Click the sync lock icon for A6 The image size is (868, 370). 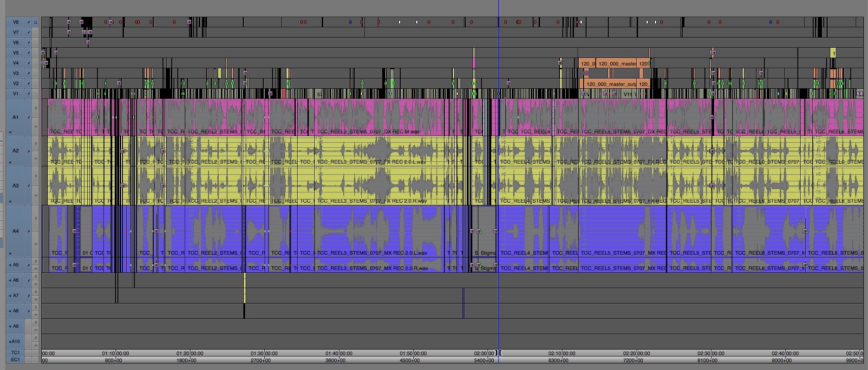pyautogui.click(x=29, y=280)
